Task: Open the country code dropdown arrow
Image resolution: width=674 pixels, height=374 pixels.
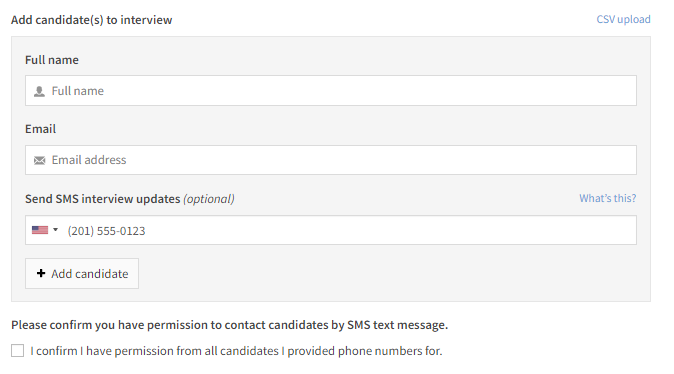Action: pos(55,230)
